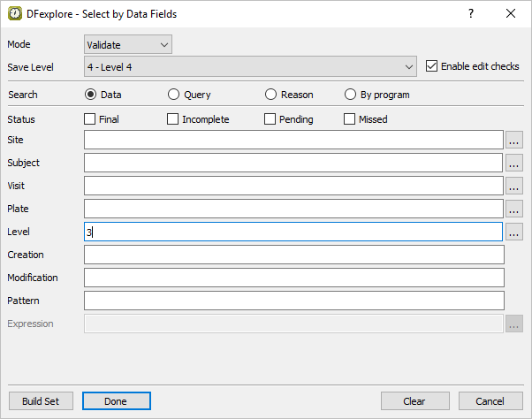Click inside the Pattern input field
Screen dimensions: 532x419
tap(293, 301)
